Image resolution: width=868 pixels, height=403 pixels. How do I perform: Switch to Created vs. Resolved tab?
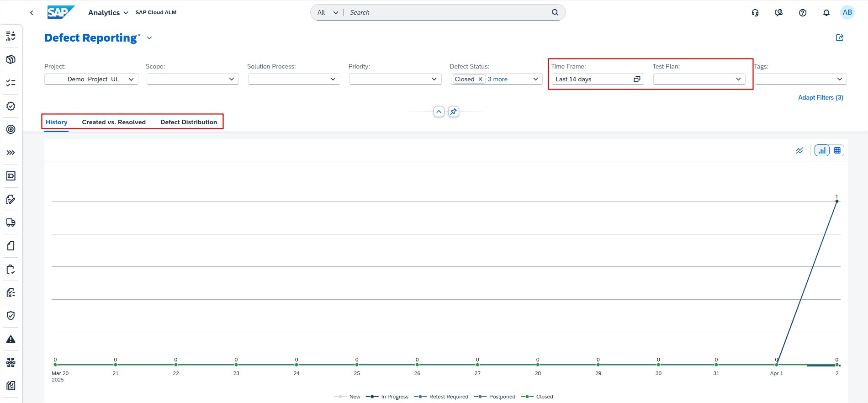click(114, 122)
